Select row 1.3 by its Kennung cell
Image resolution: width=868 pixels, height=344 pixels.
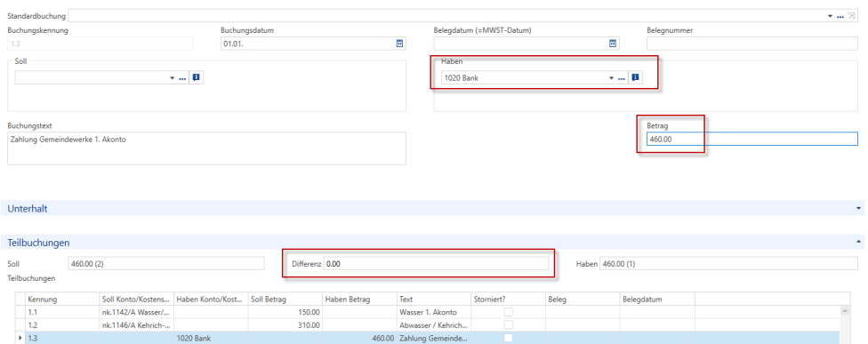(x=62, y=338)
